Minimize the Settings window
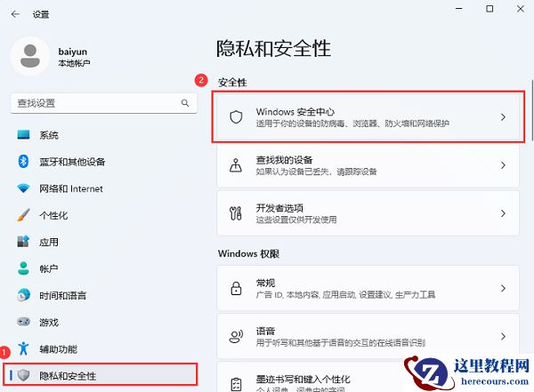 [458, 9]
